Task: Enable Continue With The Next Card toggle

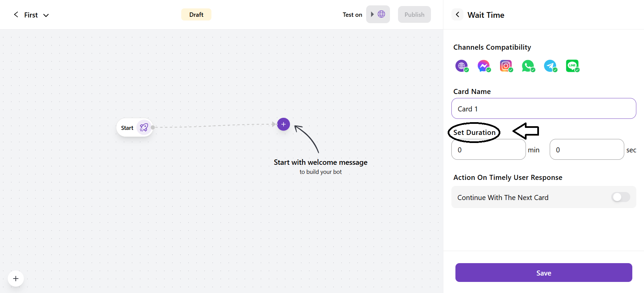Action: coord(621,197)
